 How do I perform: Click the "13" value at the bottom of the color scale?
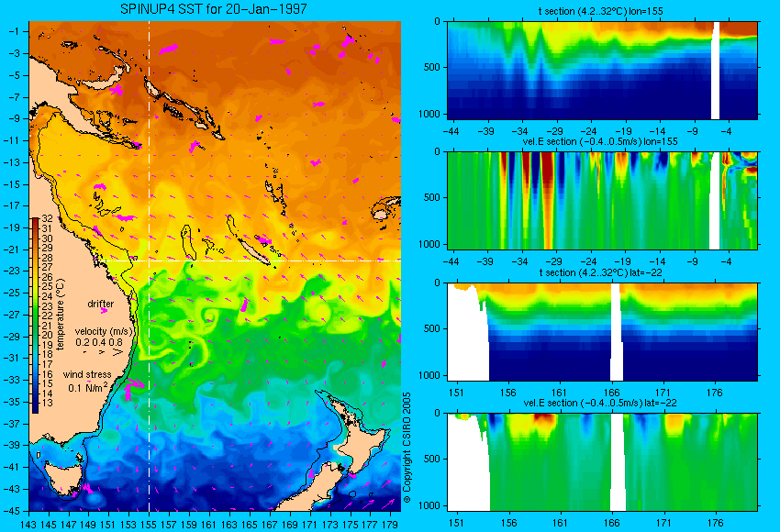(47, 403)
